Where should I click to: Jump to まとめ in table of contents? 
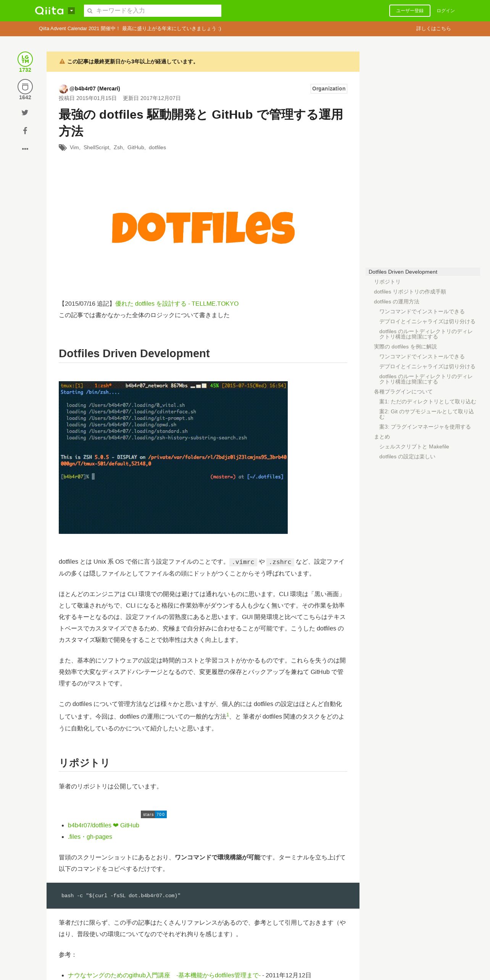tap(382, 437)
